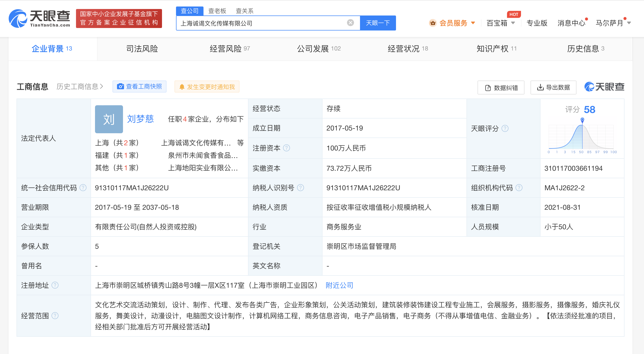Click the bell icon in 发生变更时通知我

click(182, 87)
